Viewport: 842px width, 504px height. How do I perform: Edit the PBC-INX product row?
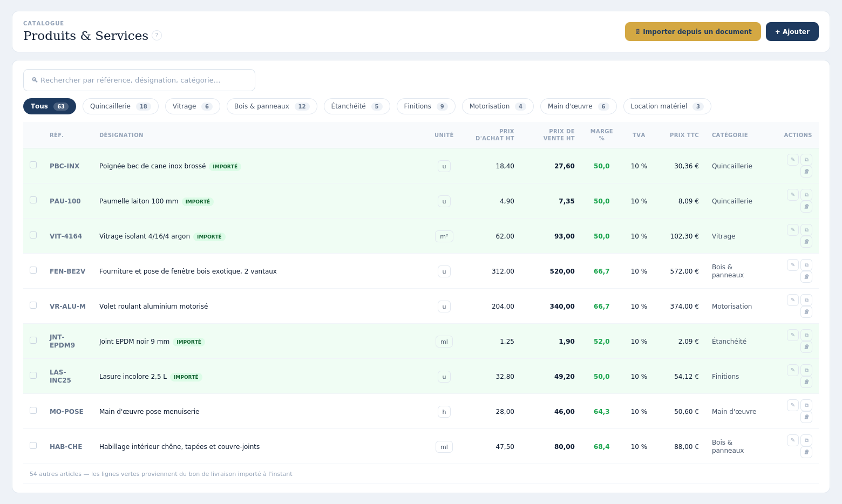tap(793, 160)
